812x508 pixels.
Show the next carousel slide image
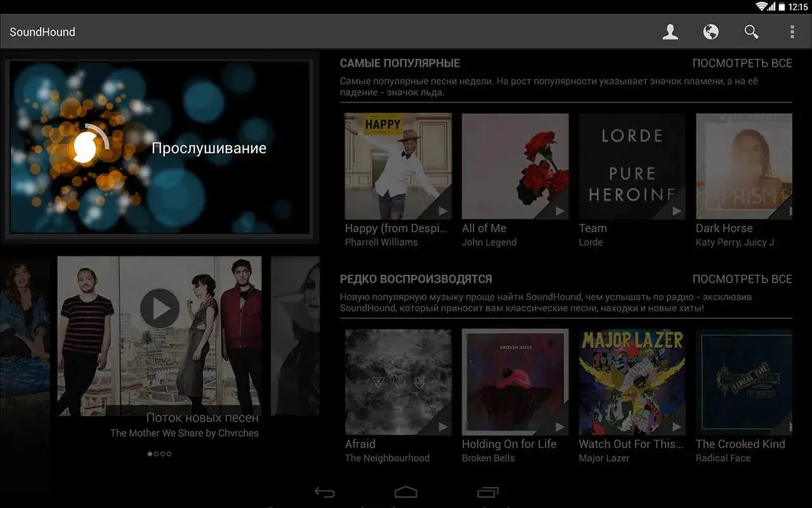click(x=295, y=335)
